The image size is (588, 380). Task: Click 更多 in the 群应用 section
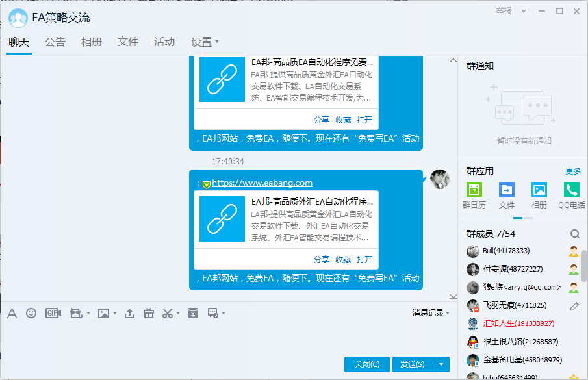(x=573, y=171)
